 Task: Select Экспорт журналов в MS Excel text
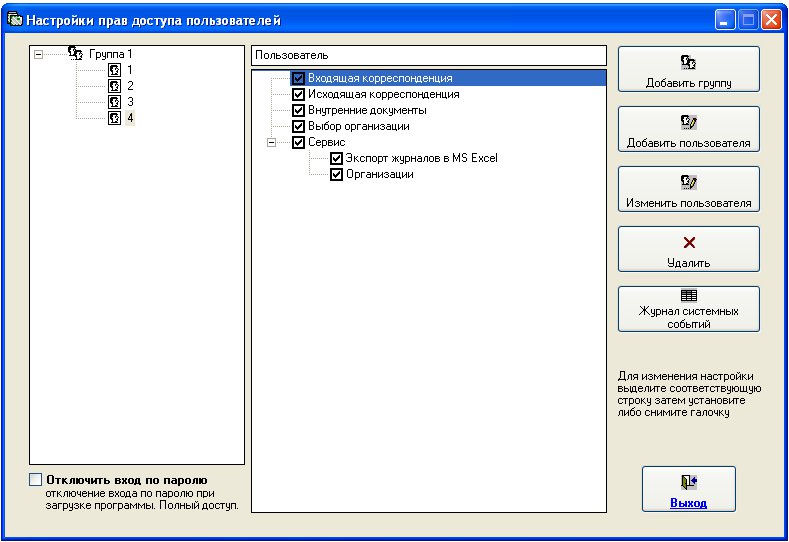tap(421, 159)
